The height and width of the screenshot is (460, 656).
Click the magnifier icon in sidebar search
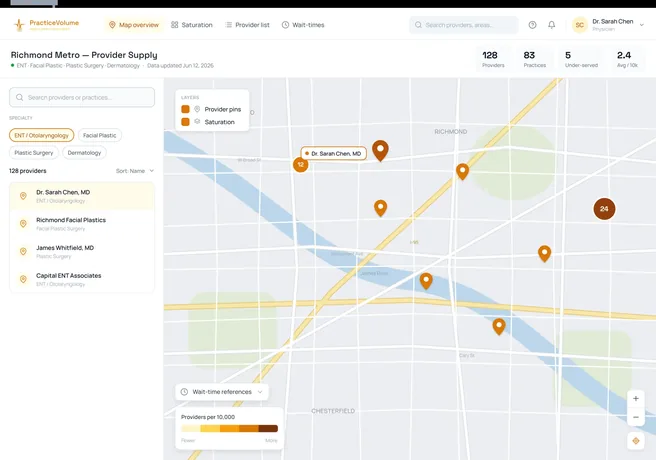(x=20, y=97)
